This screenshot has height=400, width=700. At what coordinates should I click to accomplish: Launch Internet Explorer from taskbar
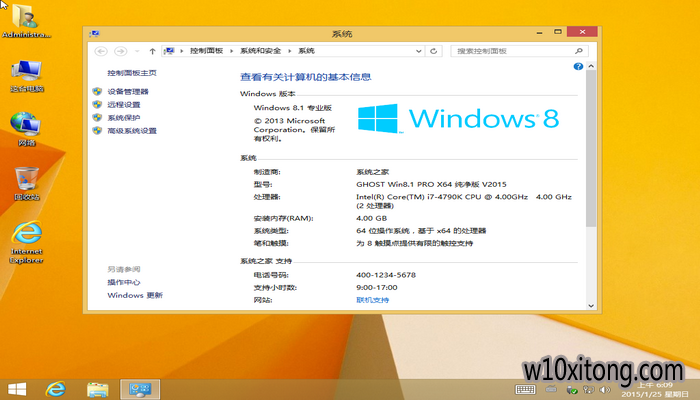coord(56,389)
